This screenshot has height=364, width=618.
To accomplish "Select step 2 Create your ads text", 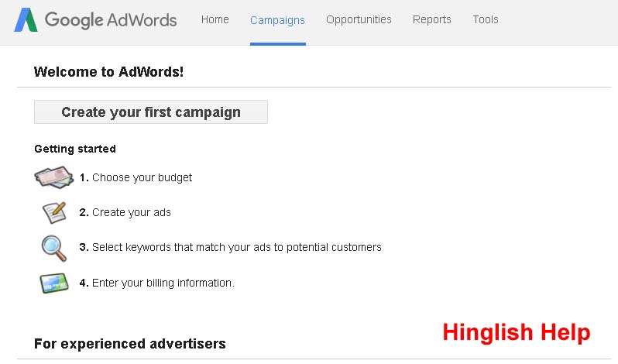I will point(125,212).
